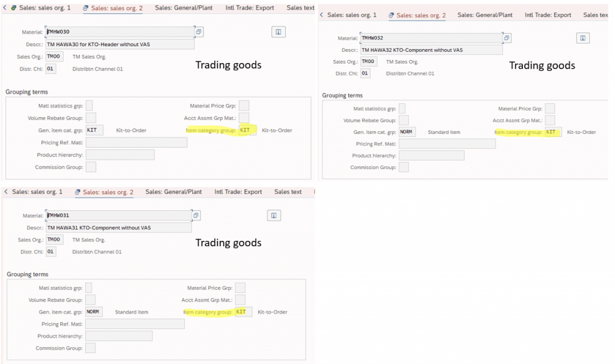Open Sales: General/Plant tab in TMHW031 panel
This screenshot has height=364, width=615.
[174, 192]
